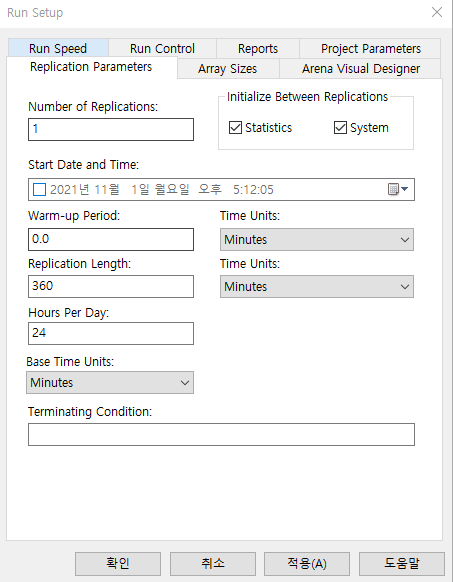This screenshot has width=453, height=582.
Task: Open the Reports tab
Action: 258,48
